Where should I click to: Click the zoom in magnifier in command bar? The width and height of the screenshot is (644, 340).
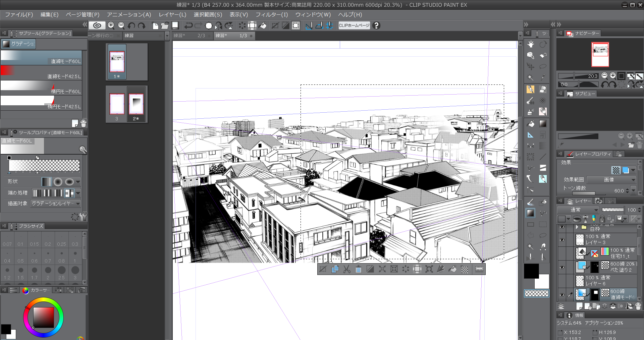click(111, 25)
